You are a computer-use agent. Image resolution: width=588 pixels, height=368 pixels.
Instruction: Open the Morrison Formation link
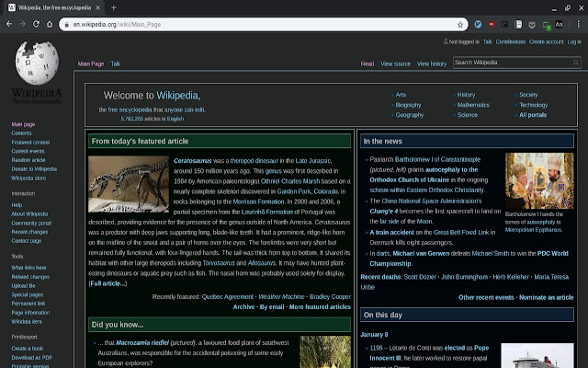point(259,201)
